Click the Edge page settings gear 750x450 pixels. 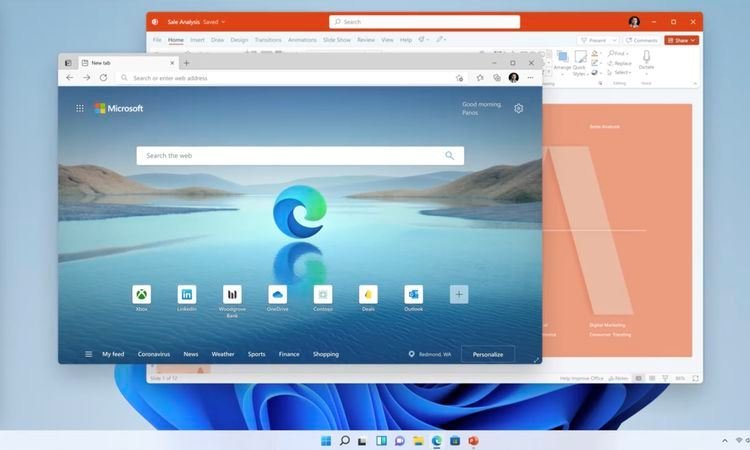(x=518, y=108)
